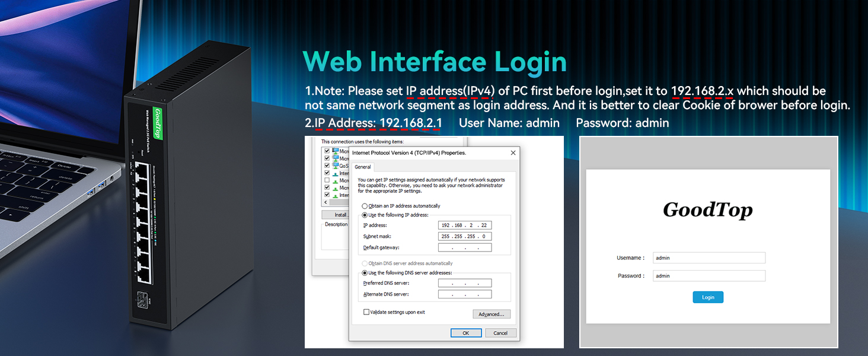Click the IP address field showing 192.168.2.22
868x356 pixels.
click(x=465, y=225)
